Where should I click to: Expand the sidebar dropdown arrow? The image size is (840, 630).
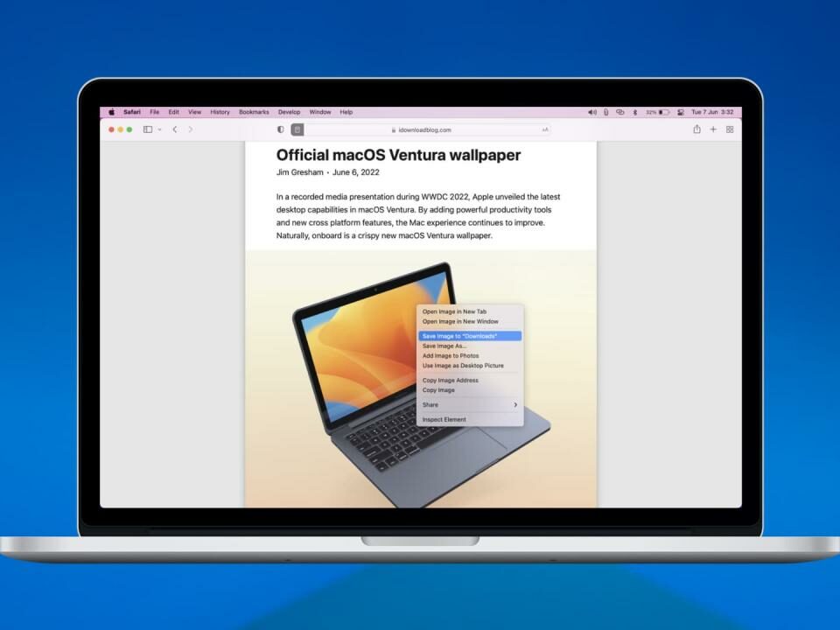coord(159,129)
